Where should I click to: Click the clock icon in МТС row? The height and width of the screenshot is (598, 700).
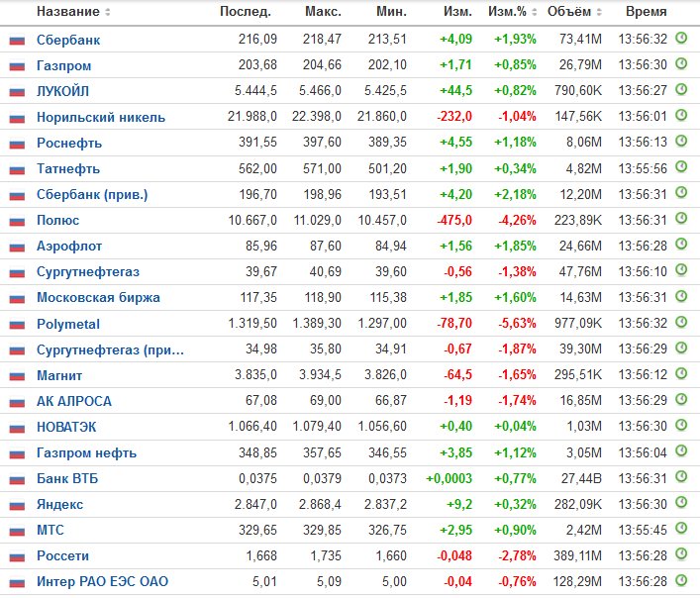(681, 529)
